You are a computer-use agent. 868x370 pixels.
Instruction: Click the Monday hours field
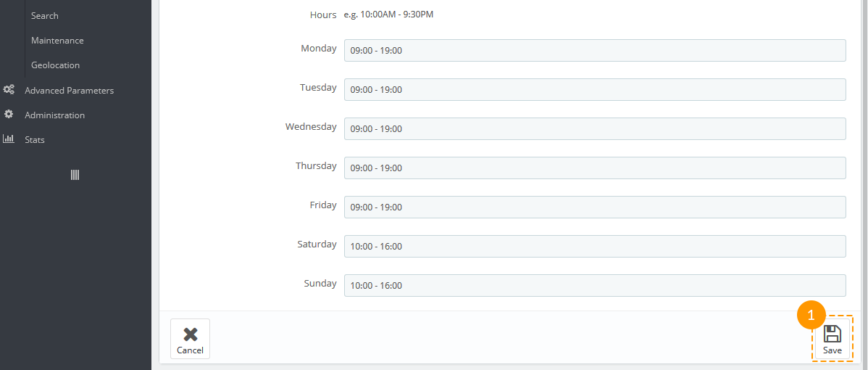595,50
